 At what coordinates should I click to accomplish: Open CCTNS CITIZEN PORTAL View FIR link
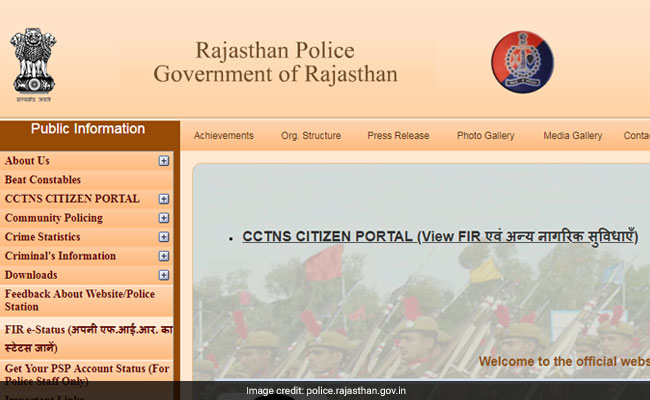(440, 237)
